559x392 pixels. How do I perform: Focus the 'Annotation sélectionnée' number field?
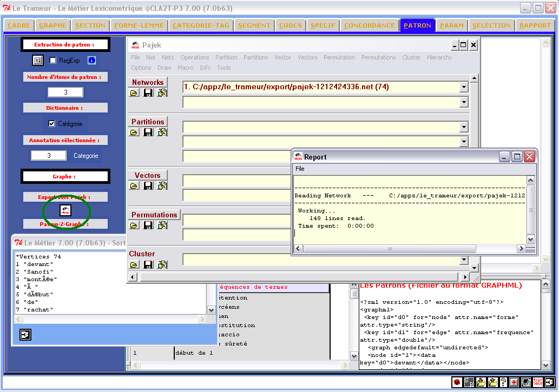[49, 155]
